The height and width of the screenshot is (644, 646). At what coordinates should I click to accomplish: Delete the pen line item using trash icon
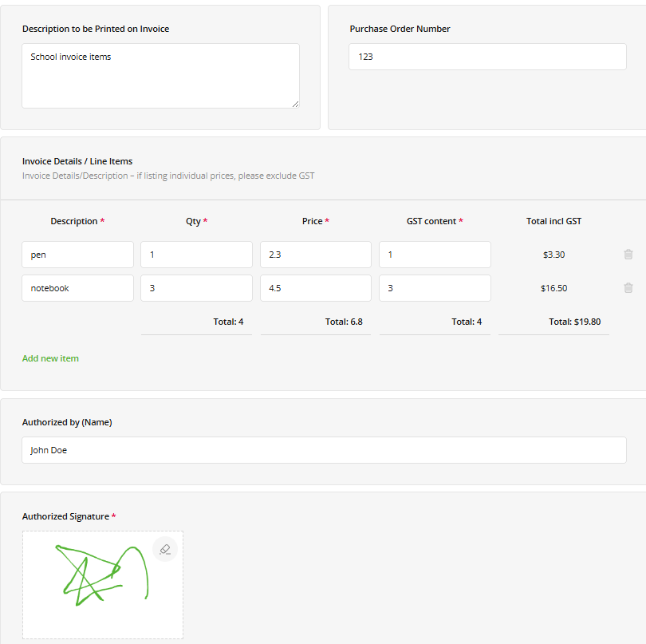point(628,254)
